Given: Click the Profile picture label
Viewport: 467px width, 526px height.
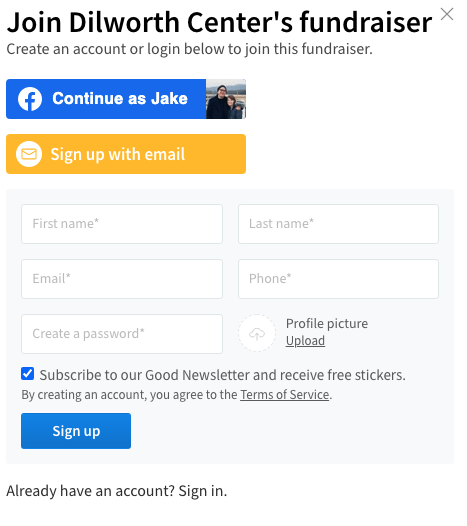Looking at the screenshot, I should pos(327,324).
